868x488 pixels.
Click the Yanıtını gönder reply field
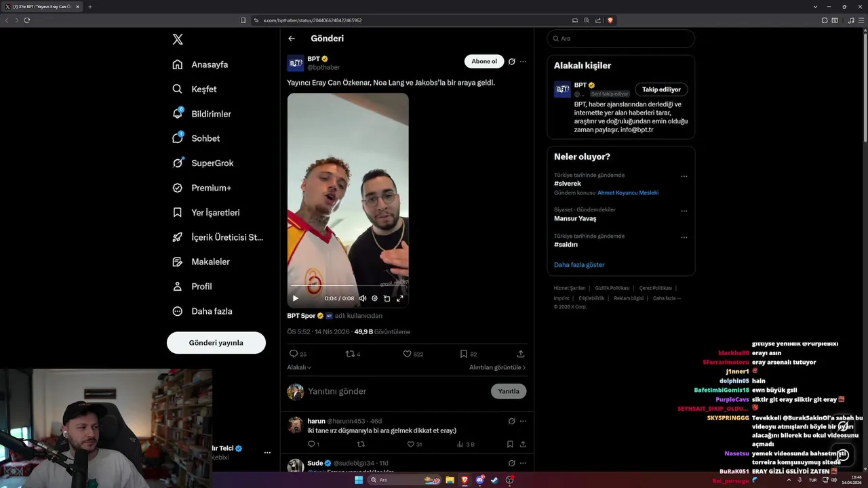397,391
